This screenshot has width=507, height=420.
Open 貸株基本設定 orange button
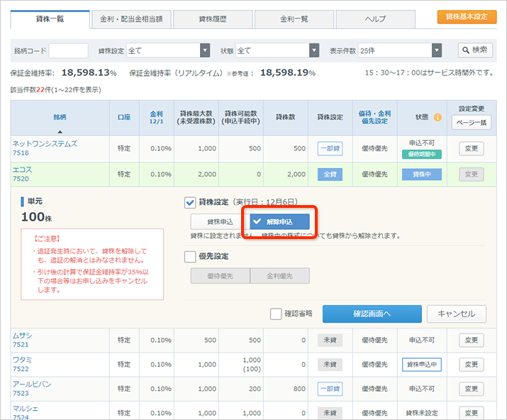tap(467, 17)
